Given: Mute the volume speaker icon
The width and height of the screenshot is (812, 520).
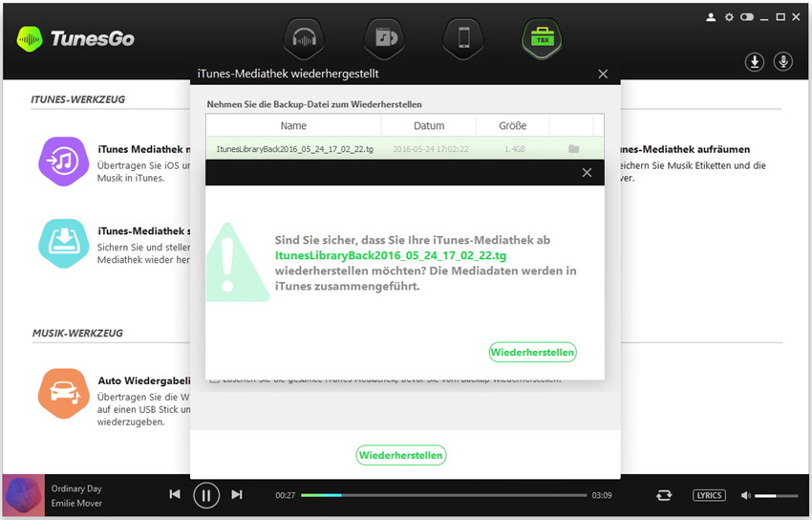Looking at the screenshot, I should click(746, 496).
